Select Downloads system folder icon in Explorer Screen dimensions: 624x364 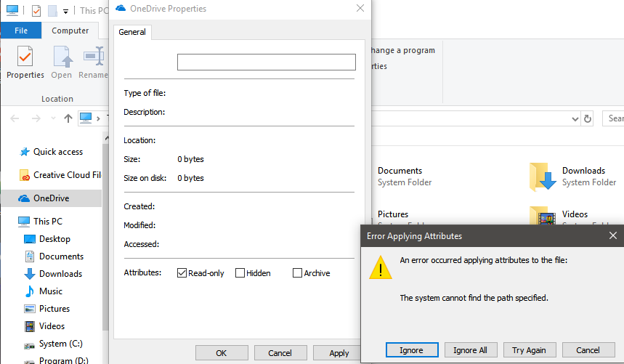pyautogui.click(x=543, y=177)
